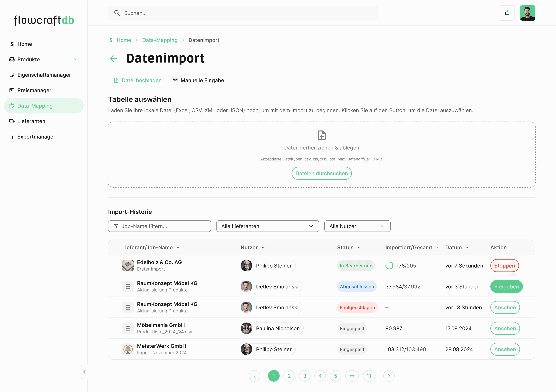556x392 pixels.
Task: Switch to Manuelle Eingabe tab
Action: (198, 80)
